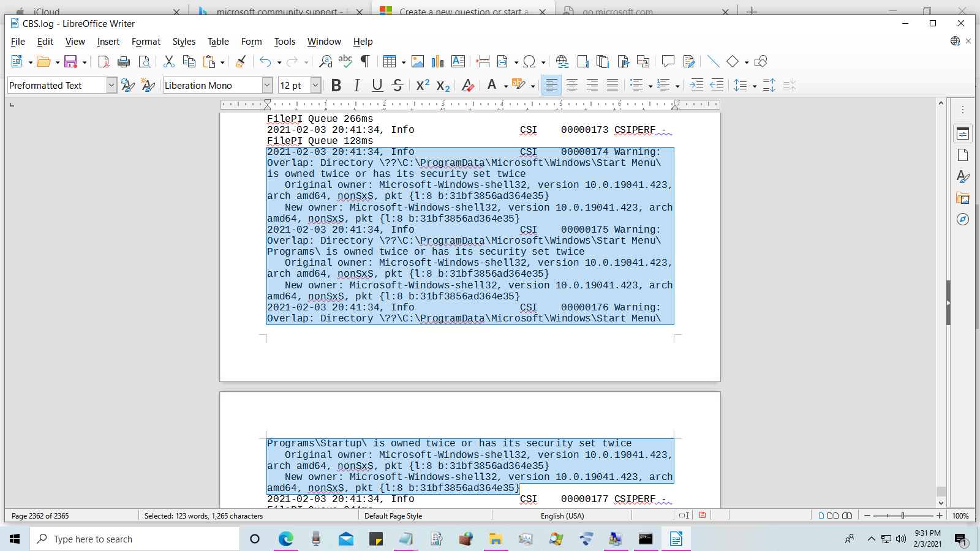Image resolution: width=980 pixels, height=551 pixels.
Task: Insert a chart
Action: pyautogui.click(x=437, y=62)
